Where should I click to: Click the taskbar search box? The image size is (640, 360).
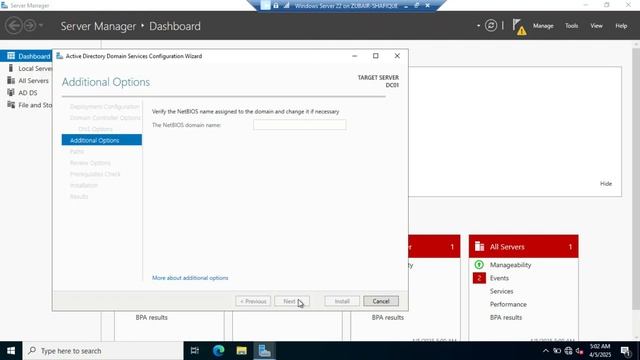pyautogui.click(x=103, y=351)
